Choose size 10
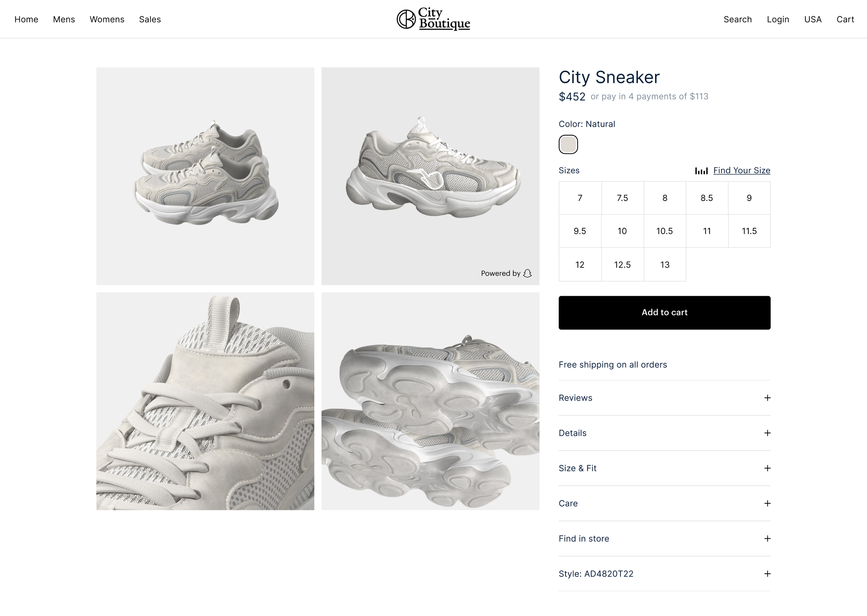 pyautogui.click(x=623, y=231)
